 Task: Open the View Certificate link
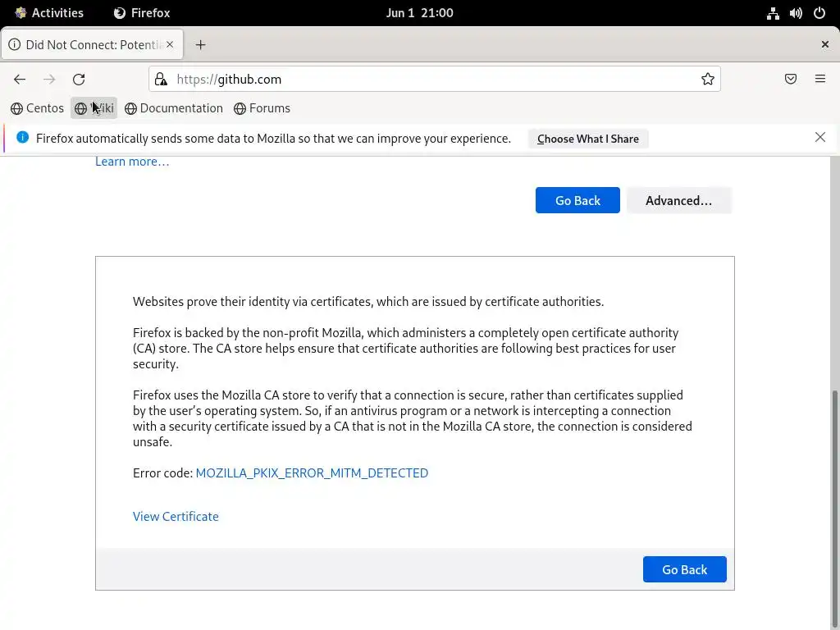click(x=176, y=517)
